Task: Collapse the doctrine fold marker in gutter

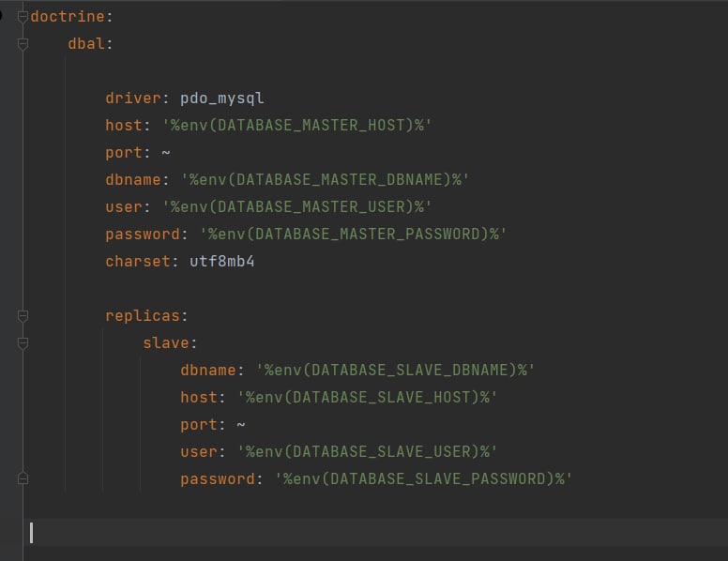Action: (x=23, y=17)
